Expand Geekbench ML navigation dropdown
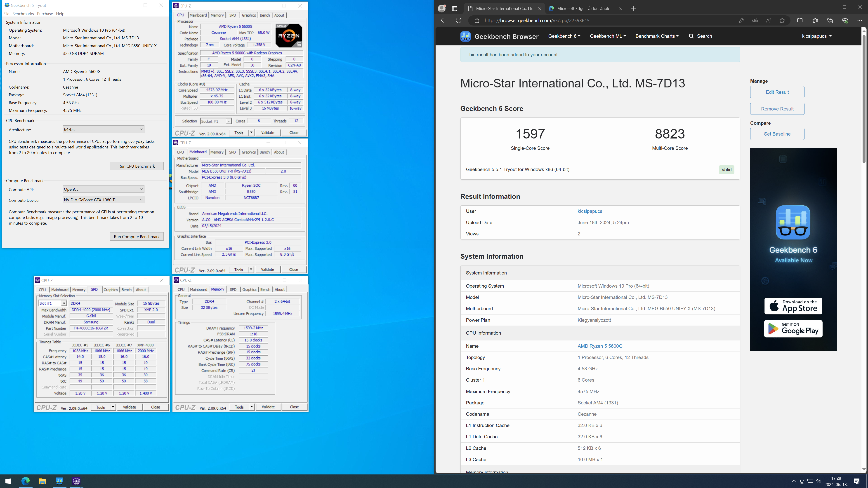 (x=608, y=36)
